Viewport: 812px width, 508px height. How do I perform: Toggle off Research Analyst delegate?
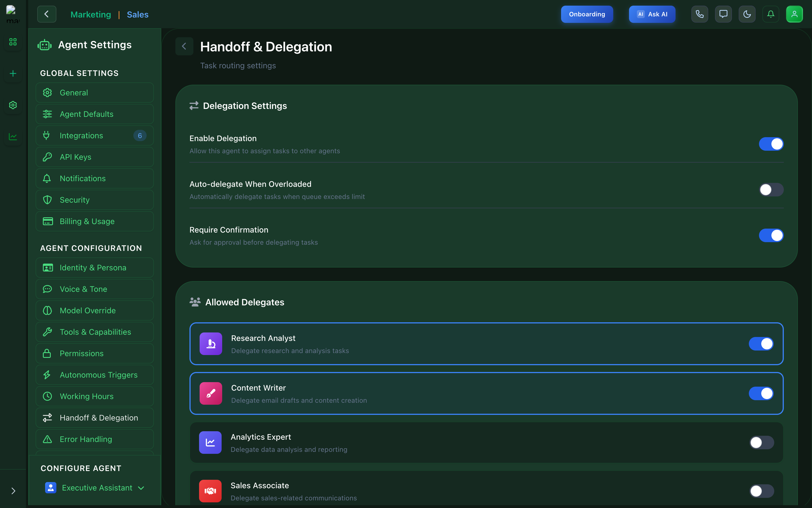[761, 344]
